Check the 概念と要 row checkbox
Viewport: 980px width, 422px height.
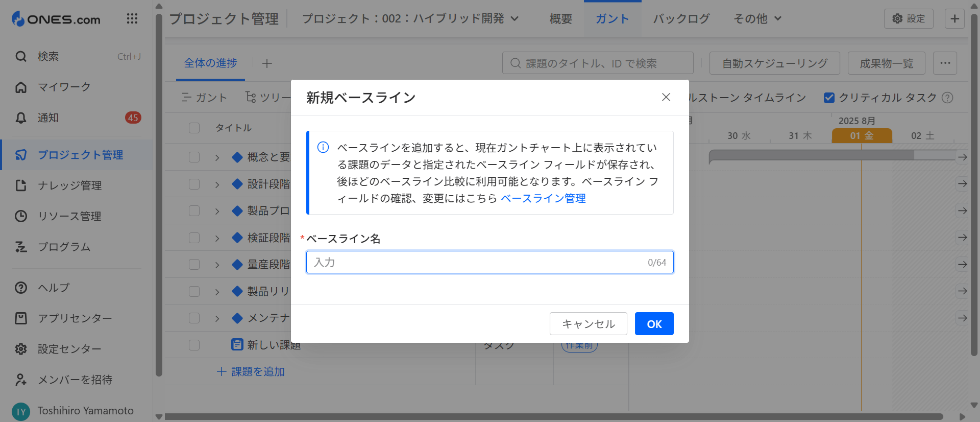pos(194,157)
